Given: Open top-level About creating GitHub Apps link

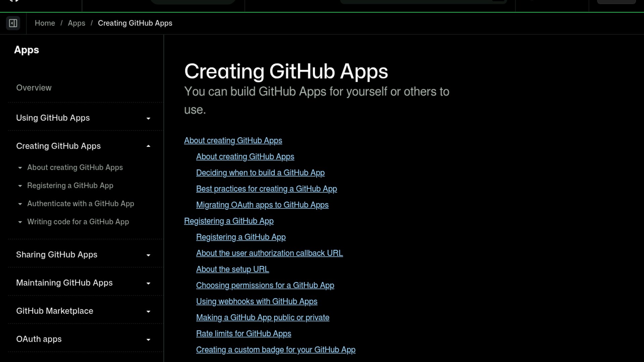Looking at the screenshot, I should (x=233, y=140).
